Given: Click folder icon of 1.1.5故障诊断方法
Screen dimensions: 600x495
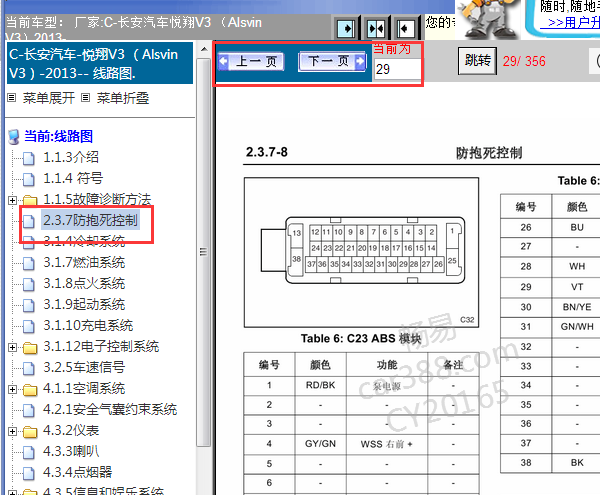Looking at the screenshot, I should point(30,200).
